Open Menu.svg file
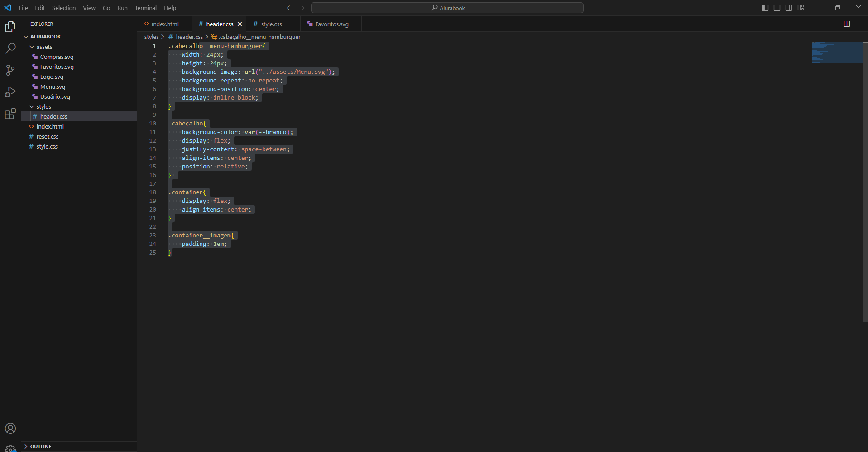The image size is (868, 452). 53,87
